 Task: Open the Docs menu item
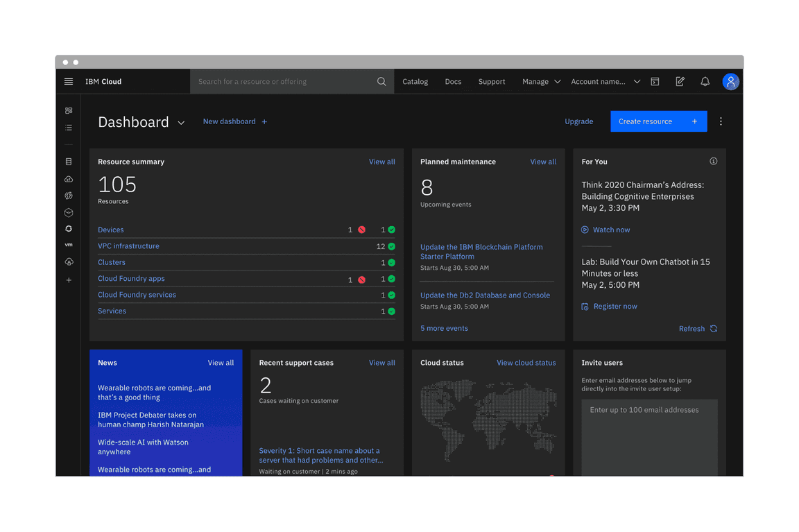(453, 81)
